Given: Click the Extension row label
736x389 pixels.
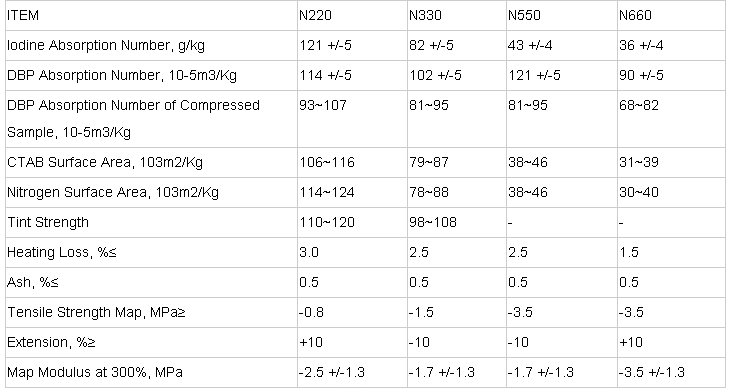Looking at the screenshot, I should tap(51, 343).
